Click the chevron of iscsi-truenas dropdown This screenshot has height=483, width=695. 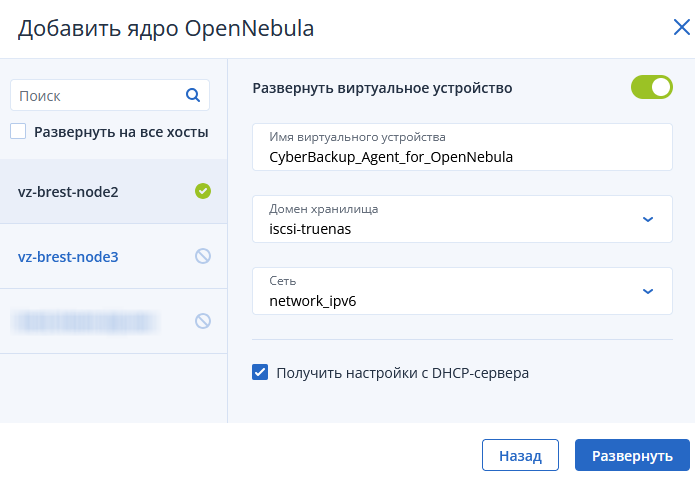click(648, 219)
